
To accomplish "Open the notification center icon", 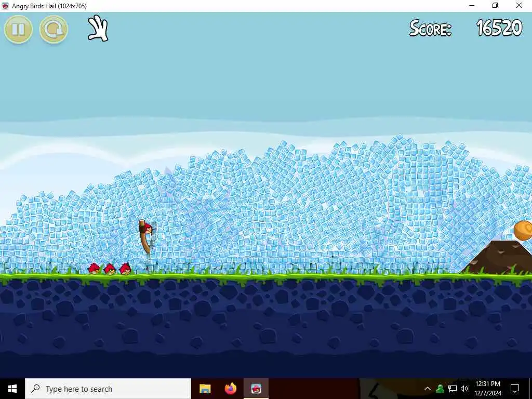I will coord(515,389).
